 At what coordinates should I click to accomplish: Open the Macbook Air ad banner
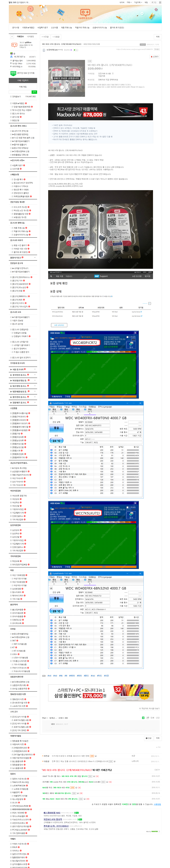(100, 112)
